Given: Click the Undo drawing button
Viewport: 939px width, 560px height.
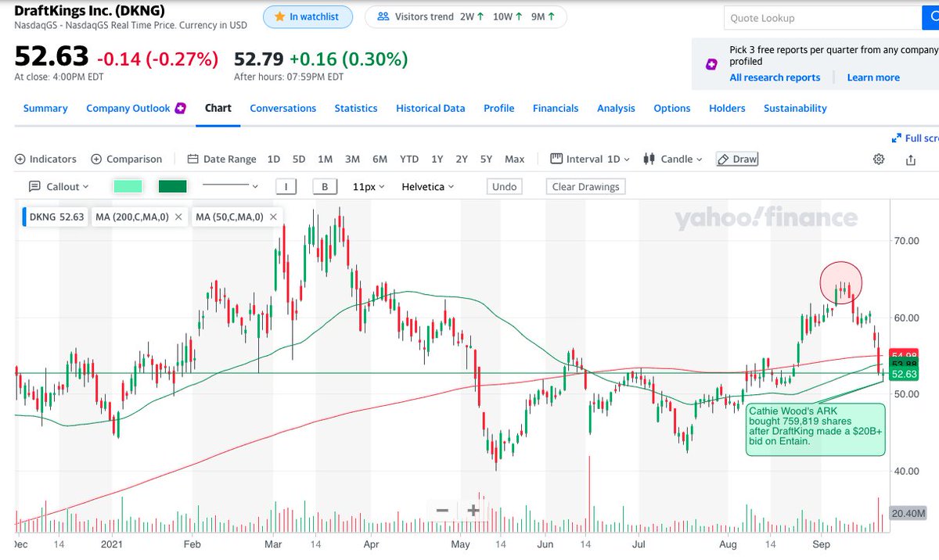Looking at the screenshot, I should point(505,186).
